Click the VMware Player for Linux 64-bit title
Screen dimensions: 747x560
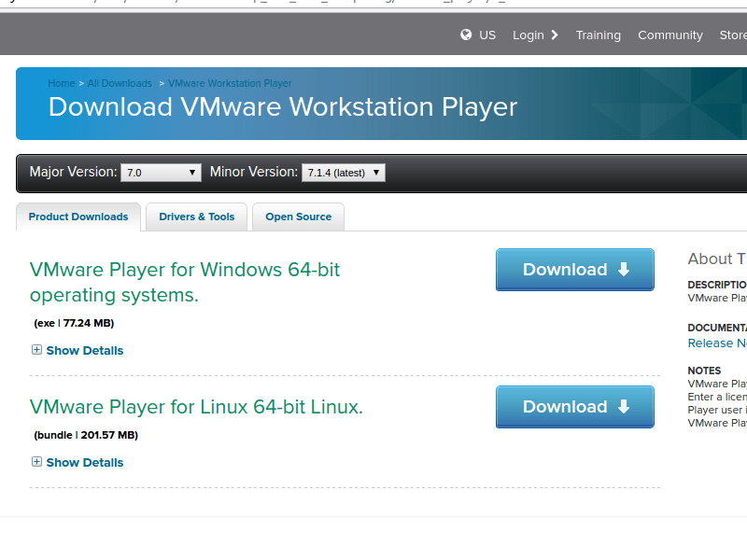coord(196,407)
